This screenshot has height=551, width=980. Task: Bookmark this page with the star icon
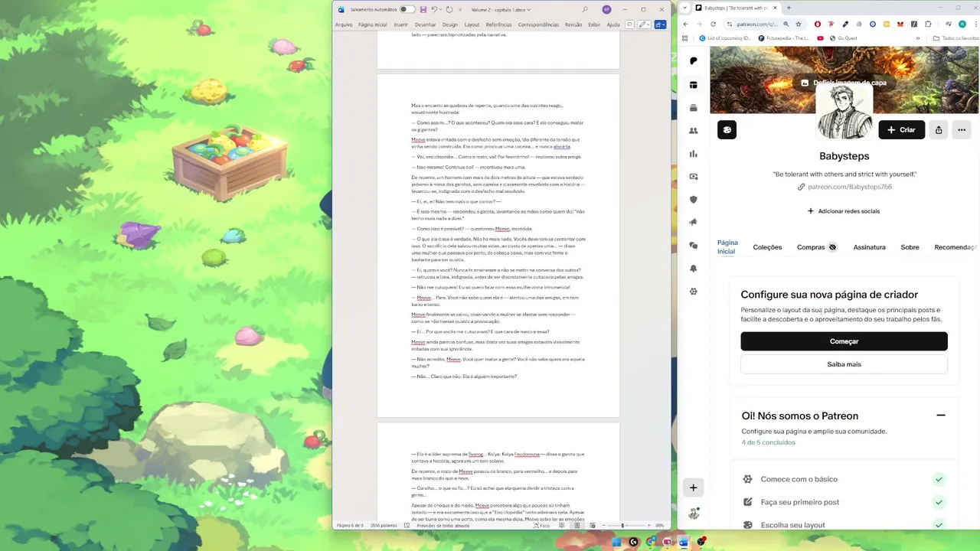pos(799,24)
